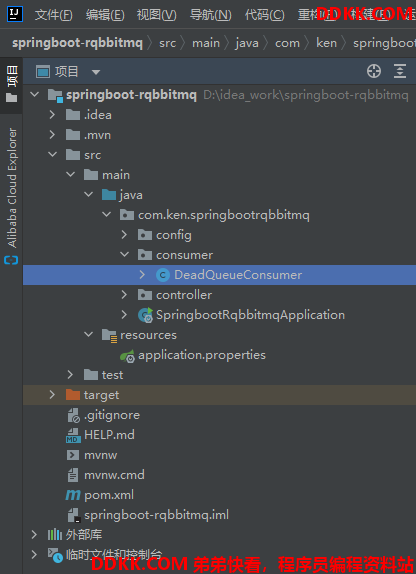The width and height of the screenshot is (416, 574).
Task: Open the pom.xml Maven file
Action: tap(108, 495)
